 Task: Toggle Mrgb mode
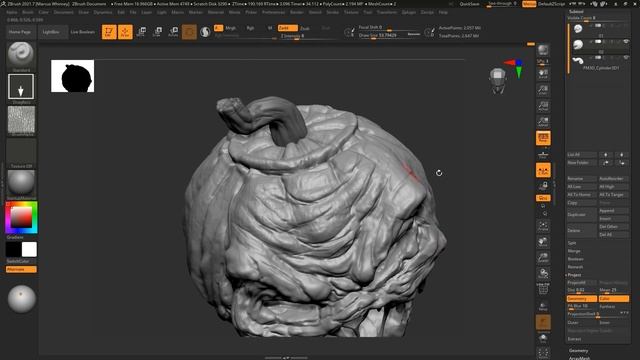(x=231, y=28)
